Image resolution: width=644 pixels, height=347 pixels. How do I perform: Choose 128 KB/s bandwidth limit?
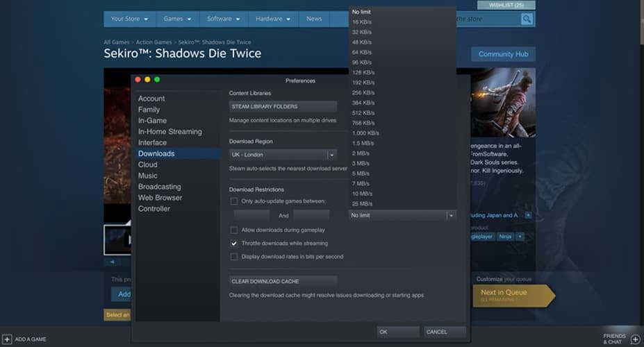402,73
